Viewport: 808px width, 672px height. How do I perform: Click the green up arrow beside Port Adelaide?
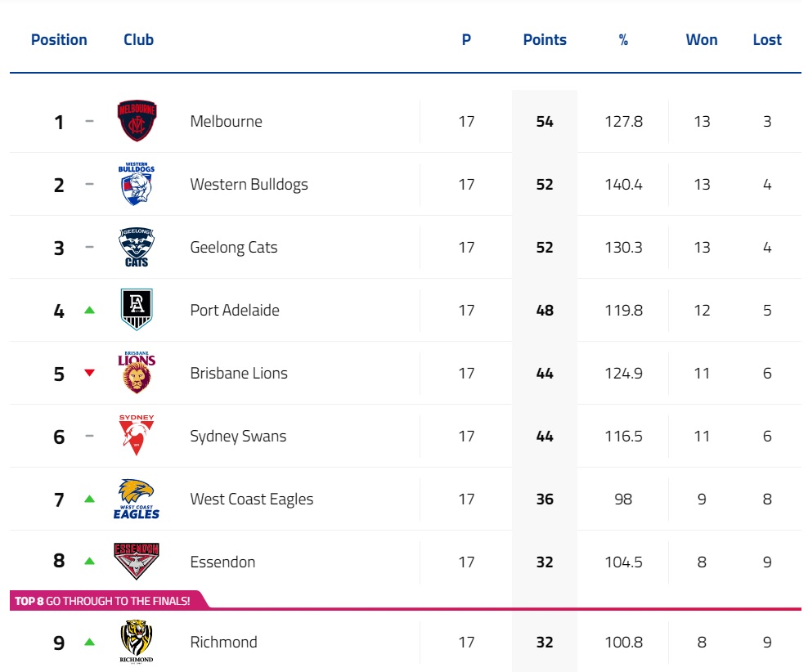90,311
